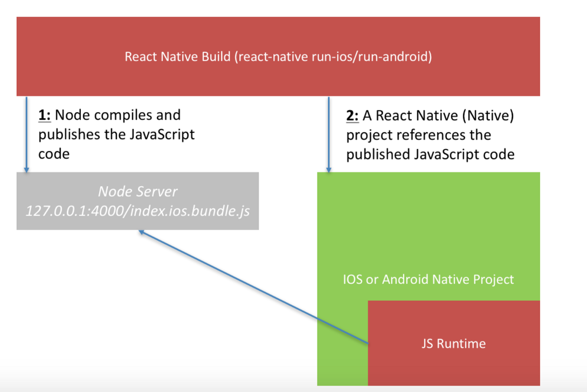This screenshot has width=587, height=392.
Task: Click the right blue downward arrow
Action: click(x=329, y=135)
